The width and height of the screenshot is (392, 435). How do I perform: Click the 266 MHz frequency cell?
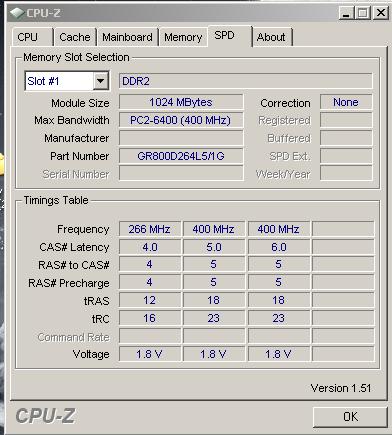(150, 229)
